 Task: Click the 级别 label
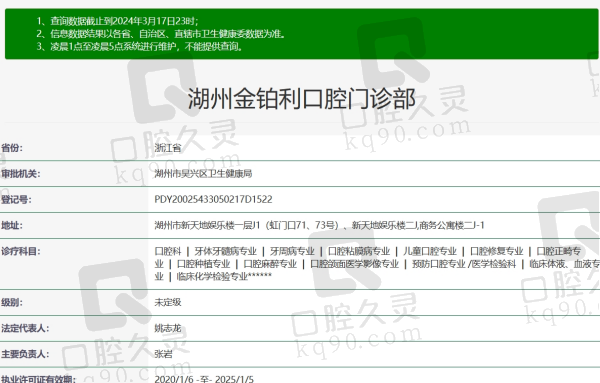pos(11,303)
